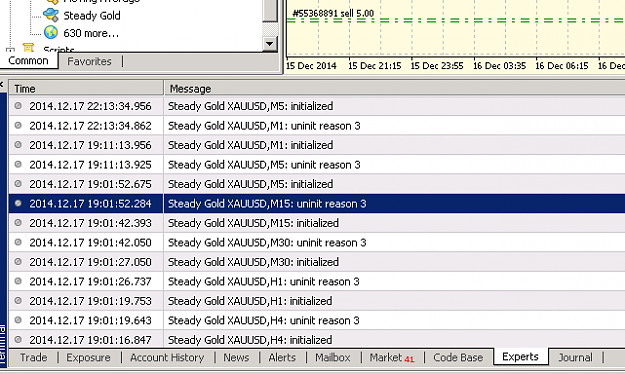Open the Market tab showing 41
This screenshot has width=625, height=374.
[392, 357]
